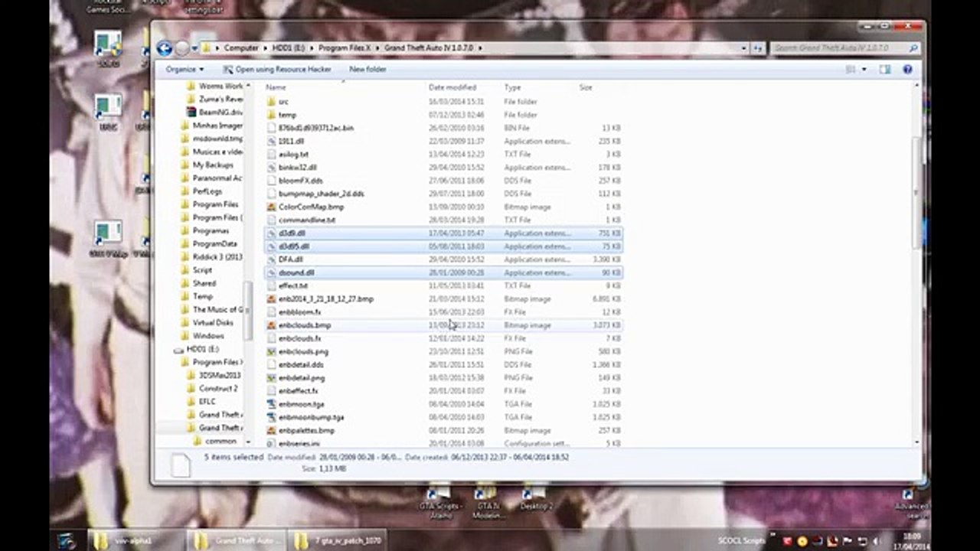Select the d3d9.dll file icon
Viewport: 980px width, 551px height.
click(270, 233)
